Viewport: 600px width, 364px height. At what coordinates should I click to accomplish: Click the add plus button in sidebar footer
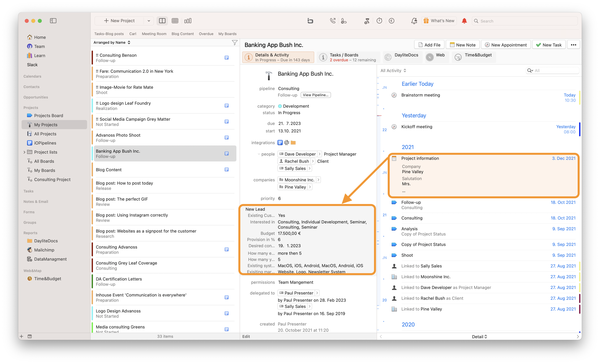pos(21,336)
